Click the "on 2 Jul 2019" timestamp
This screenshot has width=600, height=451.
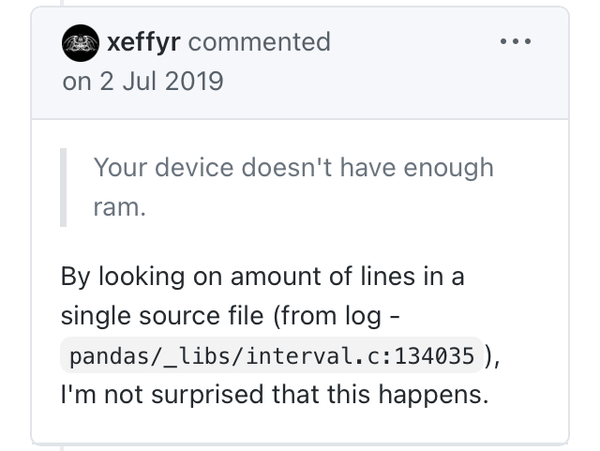click(143, 81)
